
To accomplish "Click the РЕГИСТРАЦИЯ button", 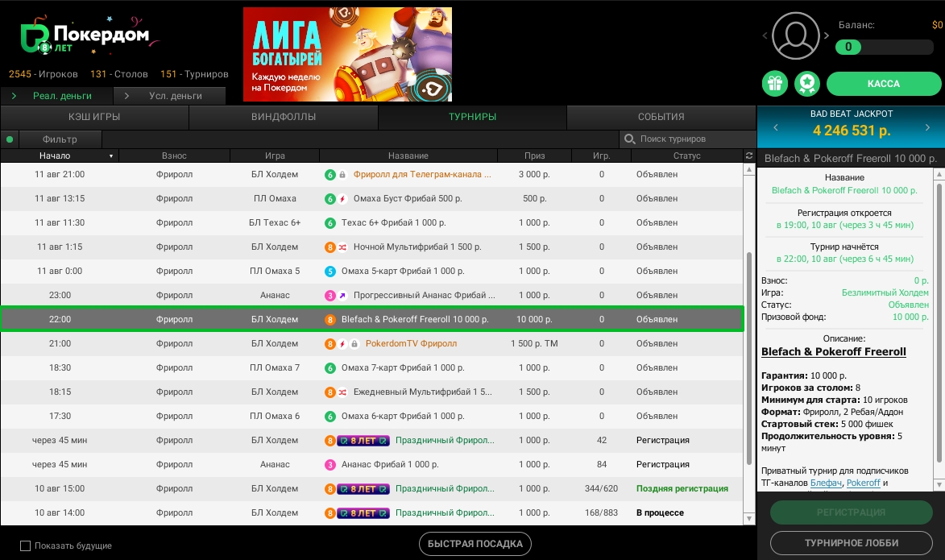I will pos(851,512).
